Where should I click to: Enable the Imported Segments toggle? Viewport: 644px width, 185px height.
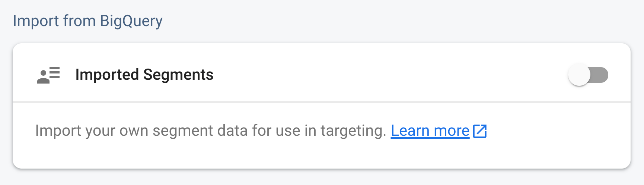[x=588, y=75]
